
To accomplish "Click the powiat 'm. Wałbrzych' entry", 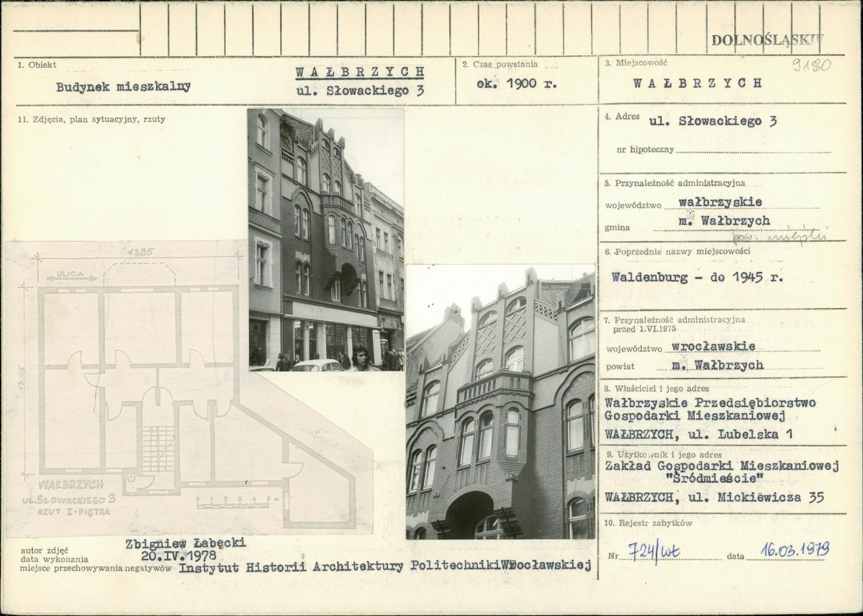I will 717,365.
